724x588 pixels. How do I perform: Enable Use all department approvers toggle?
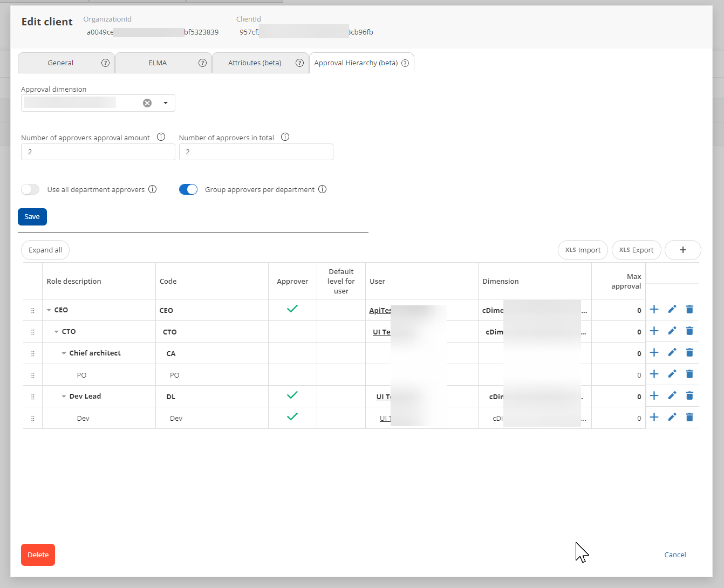tap(31, 189)
